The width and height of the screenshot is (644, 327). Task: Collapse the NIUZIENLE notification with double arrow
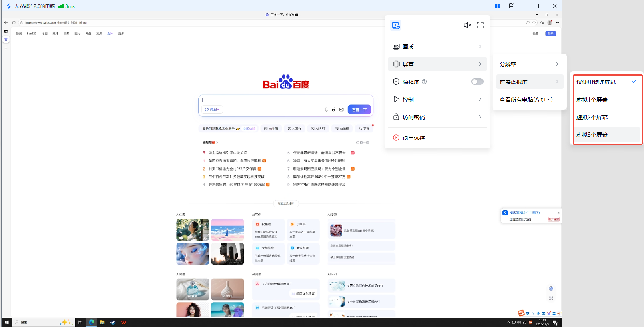[x=559, y=213]
